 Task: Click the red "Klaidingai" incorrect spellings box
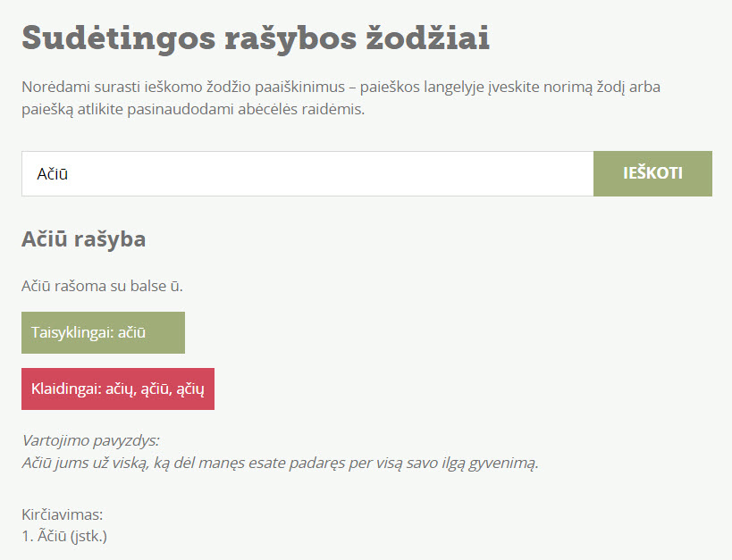point(118,389)
